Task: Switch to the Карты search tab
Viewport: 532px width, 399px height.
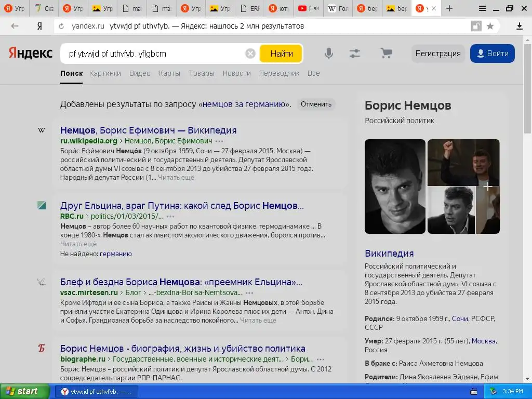Action: 169,73
